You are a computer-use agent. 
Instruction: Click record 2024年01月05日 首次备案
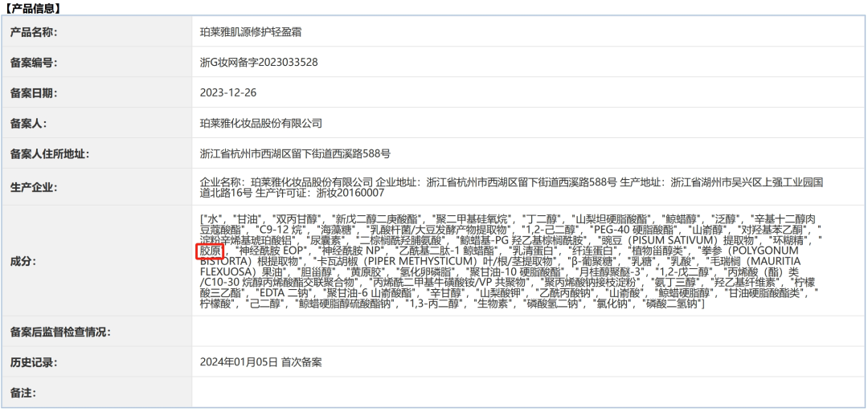point(260,363)
